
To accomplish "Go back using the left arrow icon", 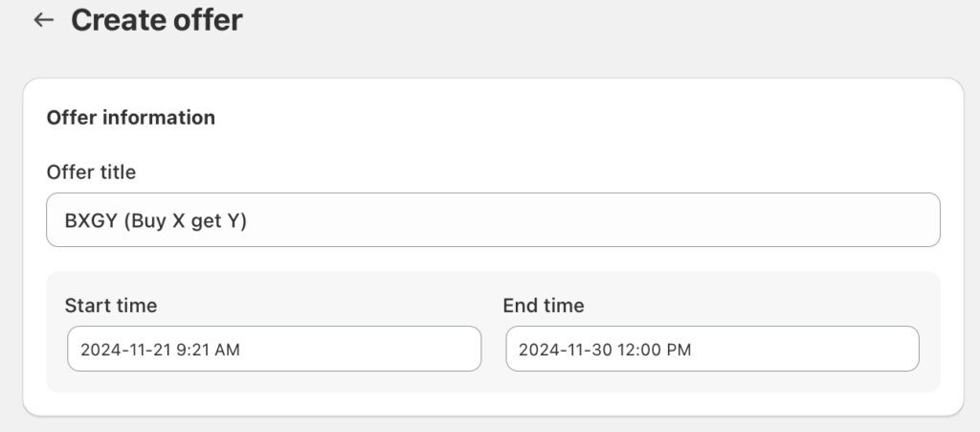I will pyautogui.click(x=43, y=20).
